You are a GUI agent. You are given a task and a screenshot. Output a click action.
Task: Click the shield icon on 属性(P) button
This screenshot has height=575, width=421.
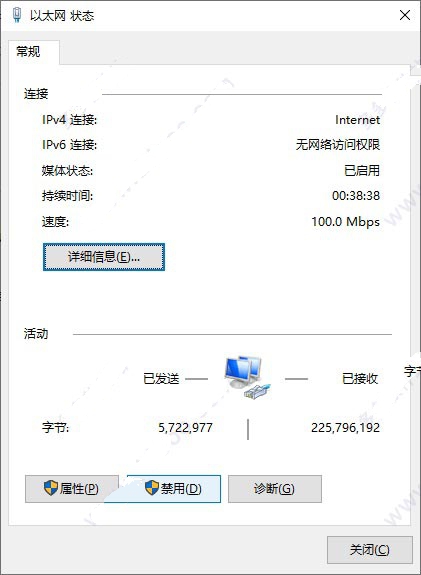(51, 488)
